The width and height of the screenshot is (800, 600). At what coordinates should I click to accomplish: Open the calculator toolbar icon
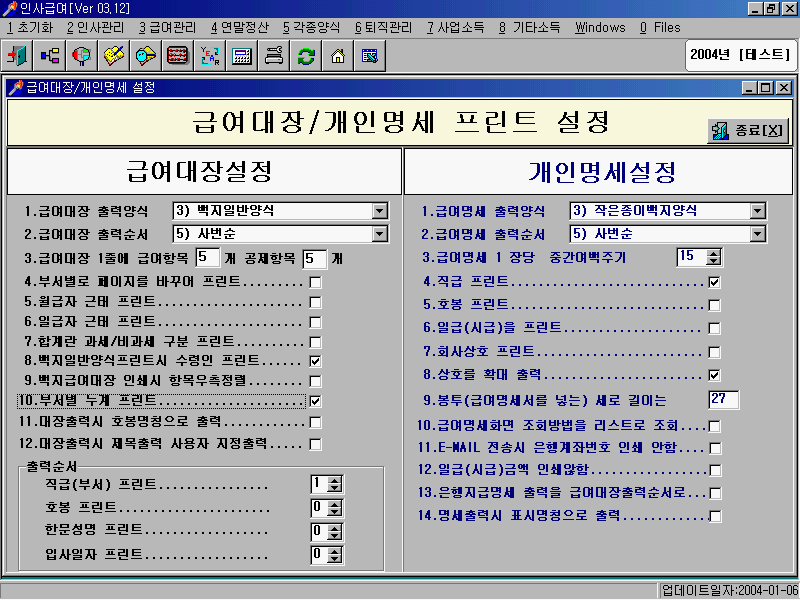click(x=241, y=55)
